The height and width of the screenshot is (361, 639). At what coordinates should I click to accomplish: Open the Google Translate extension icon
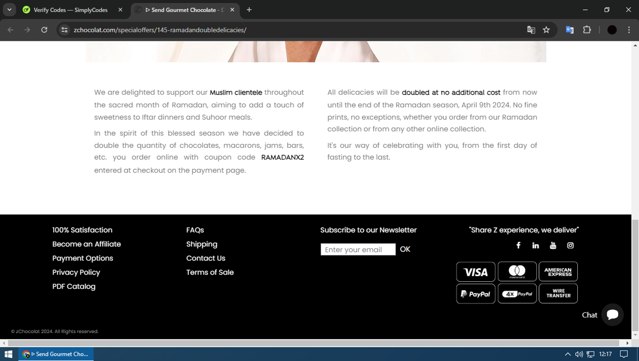point(569,30)
